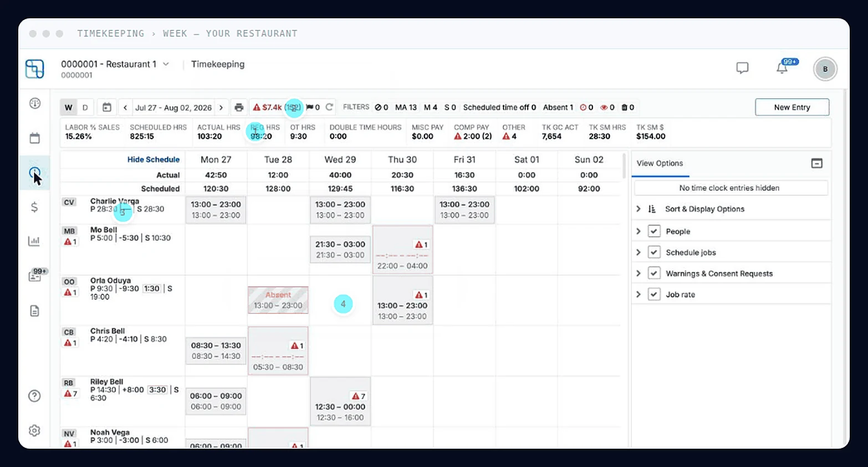Open the user avatar B
The image size is (868, 467).
(825, 69)
